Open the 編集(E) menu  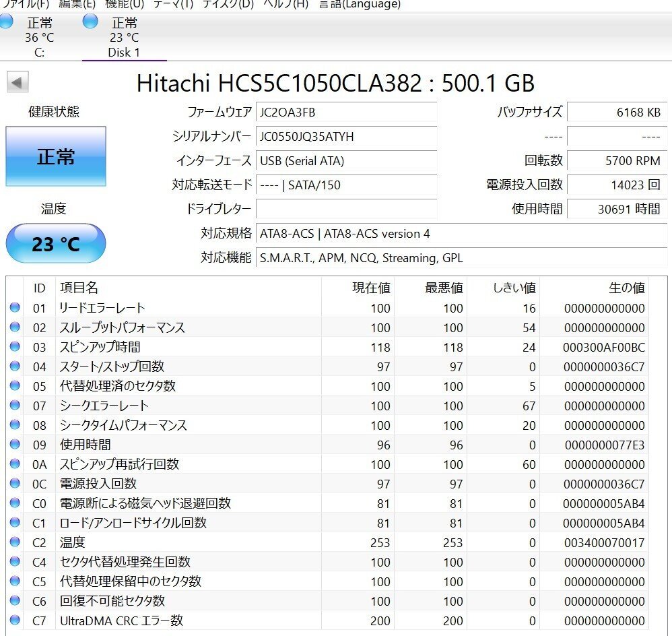pyautogui.click(x=77, y=4)
